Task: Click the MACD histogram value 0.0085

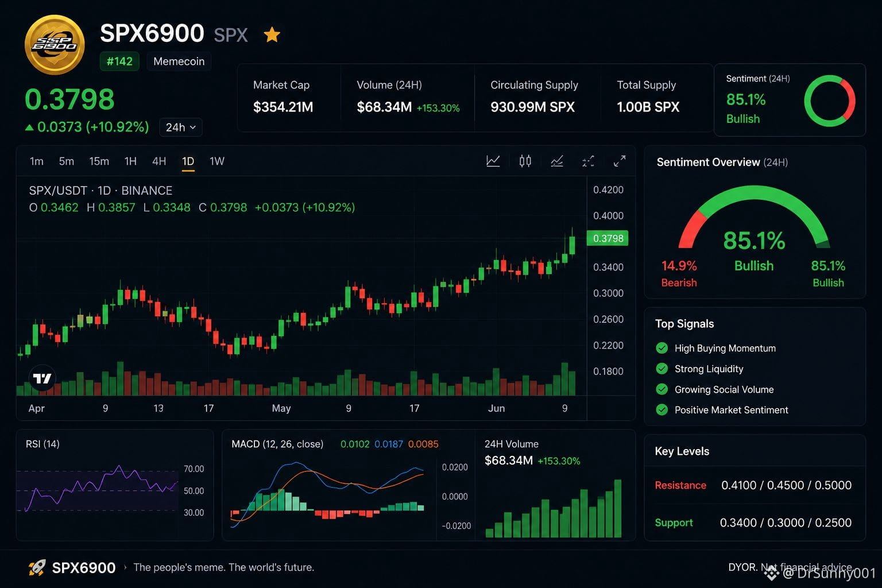Action: point(423,444)
